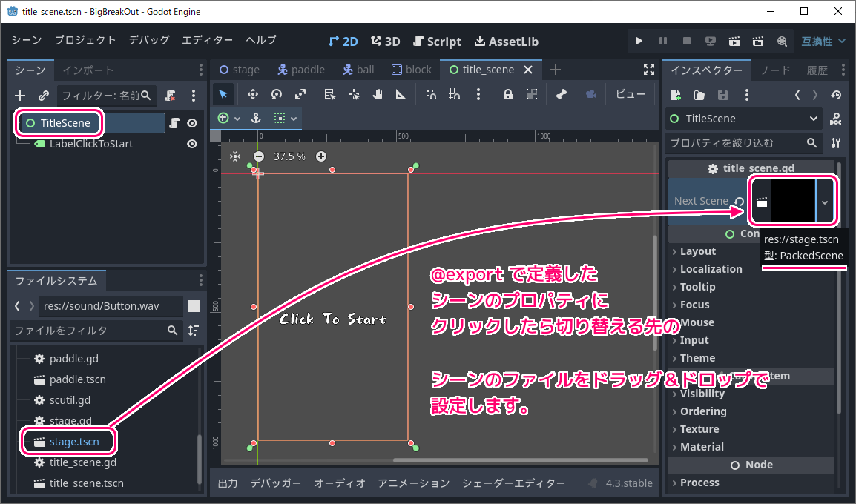
Task: Switch to the Script workspace
Action: pos(438,42)
